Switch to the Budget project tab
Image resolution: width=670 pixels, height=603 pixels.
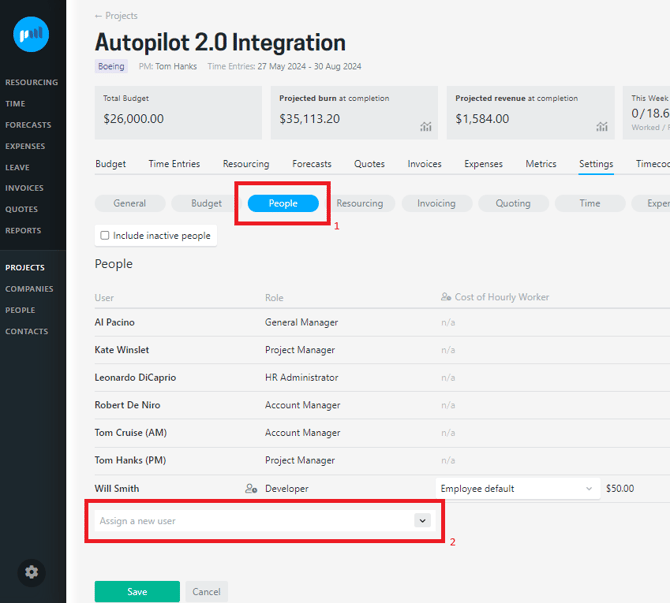tap(111, 164)
